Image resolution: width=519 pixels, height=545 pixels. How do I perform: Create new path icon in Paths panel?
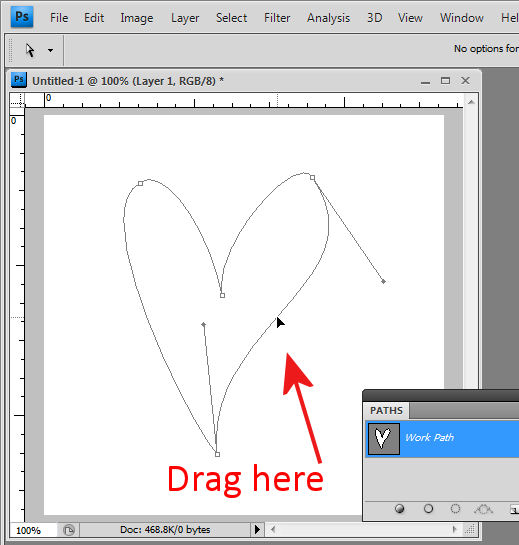click(514, 509)
